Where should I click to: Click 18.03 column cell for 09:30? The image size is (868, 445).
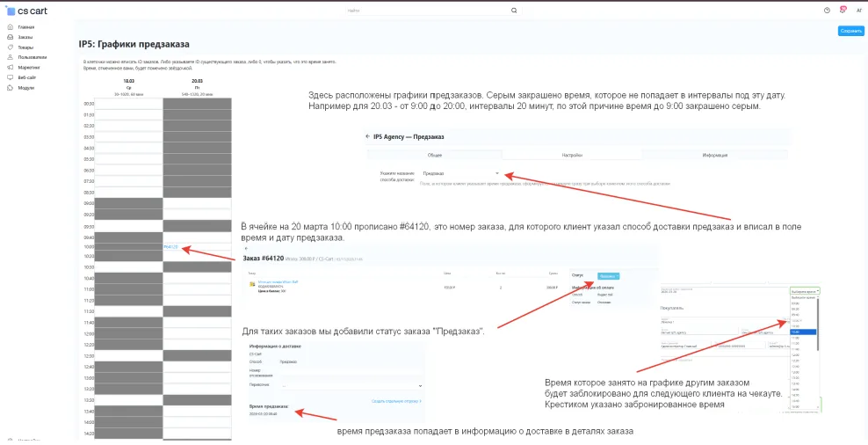point(128,226)
